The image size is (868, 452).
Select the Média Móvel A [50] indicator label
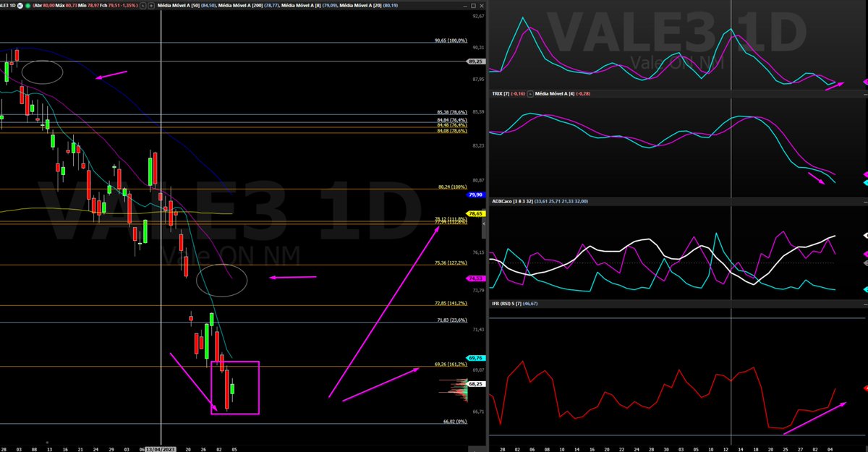tap(180, 5)
